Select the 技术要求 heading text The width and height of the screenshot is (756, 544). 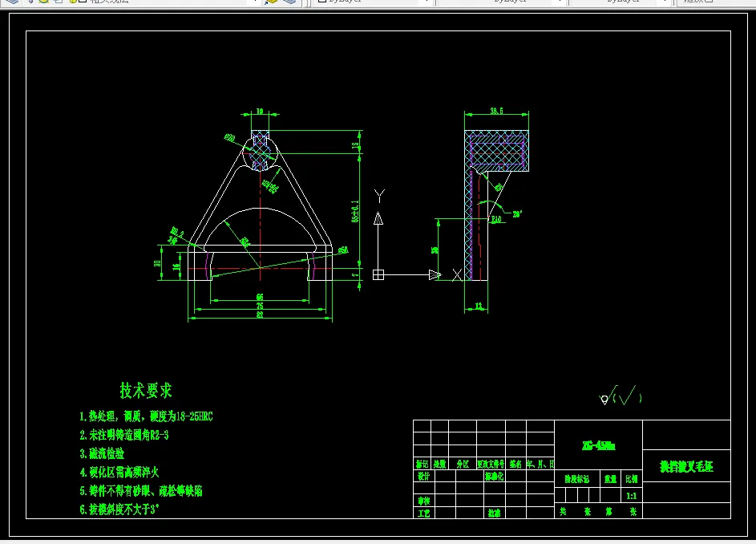pyautogui.click(x=146, y=391)
